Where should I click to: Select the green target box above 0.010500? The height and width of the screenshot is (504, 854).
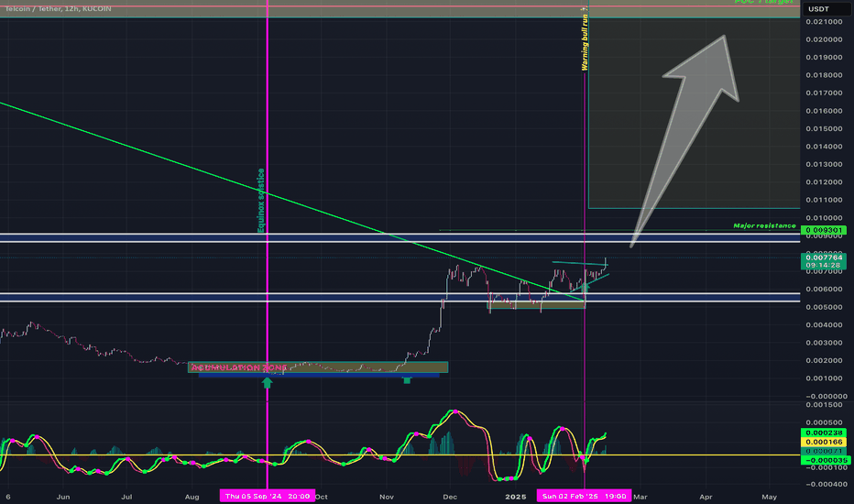click(x=694, y=113)
